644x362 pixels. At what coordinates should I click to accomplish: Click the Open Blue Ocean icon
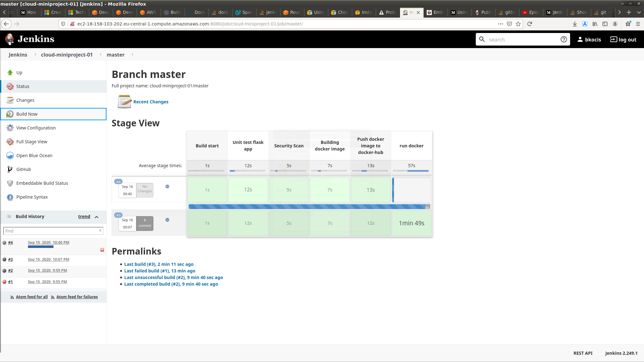(x=10, y=156)
